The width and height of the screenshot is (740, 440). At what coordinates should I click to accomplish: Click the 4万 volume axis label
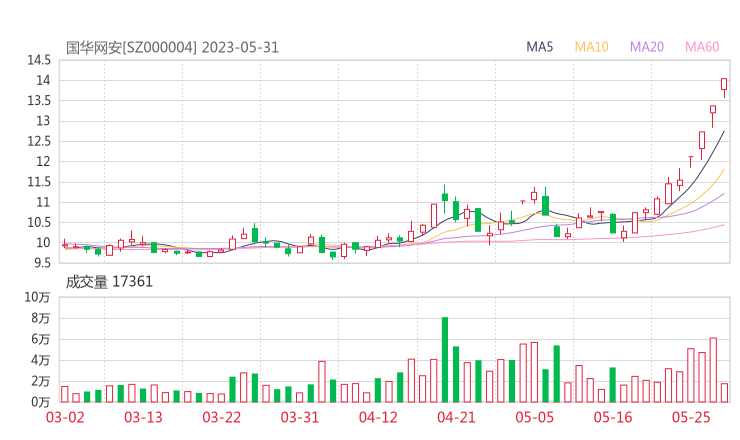41,360
